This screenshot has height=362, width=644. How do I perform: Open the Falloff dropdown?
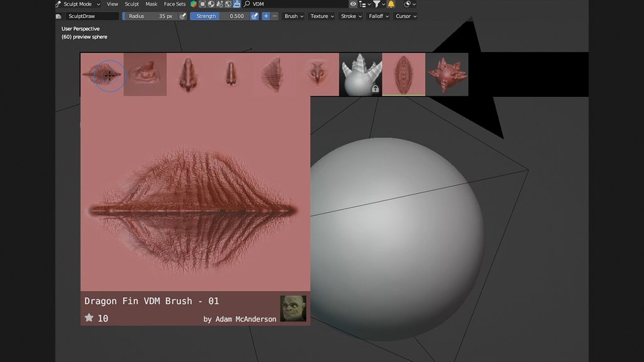(377, 16)
